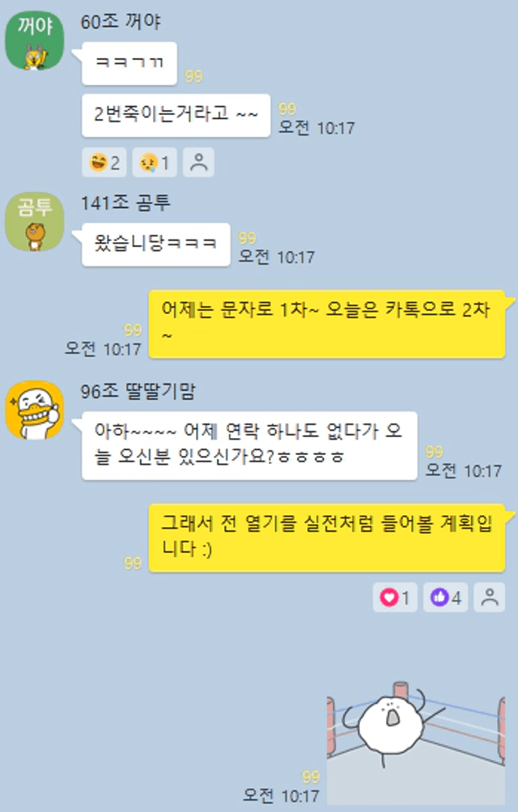Toggle the crying emoji reaction with 1
This screenshot has width=518, height=812.
tap(155, 163)
